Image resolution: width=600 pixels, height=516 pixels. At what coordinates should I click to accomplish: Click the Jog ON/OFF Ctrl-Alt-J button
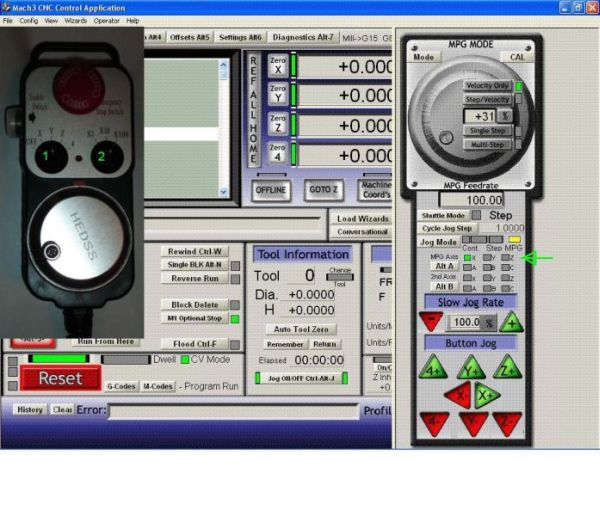tap(301, 378)
